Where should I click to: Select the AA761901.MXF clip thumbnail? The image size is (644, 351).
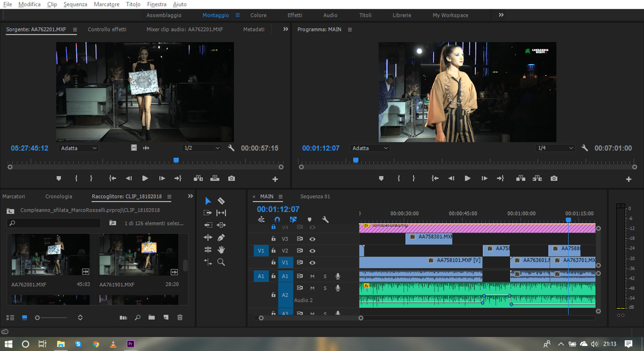pos(139,254)
